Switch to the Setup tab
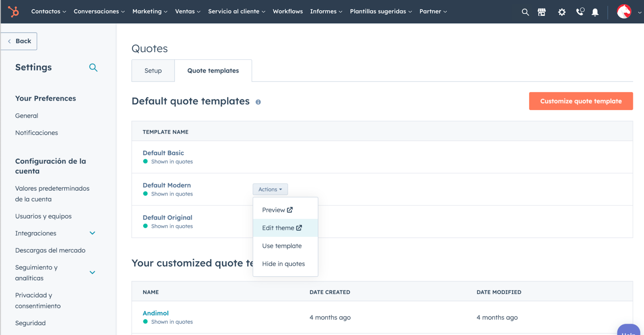The image size is (644, 335). [x=153, y=71]
